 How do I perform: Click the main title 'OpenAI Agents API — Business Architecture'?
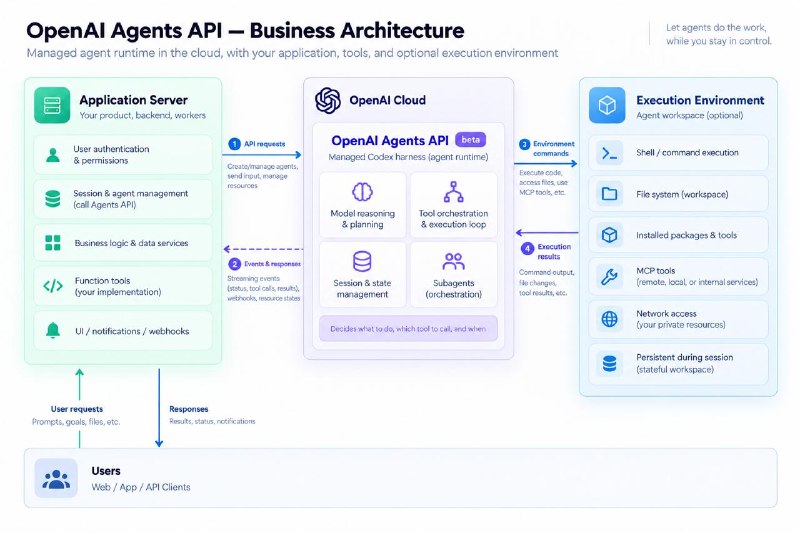click(x=245, y=31)
